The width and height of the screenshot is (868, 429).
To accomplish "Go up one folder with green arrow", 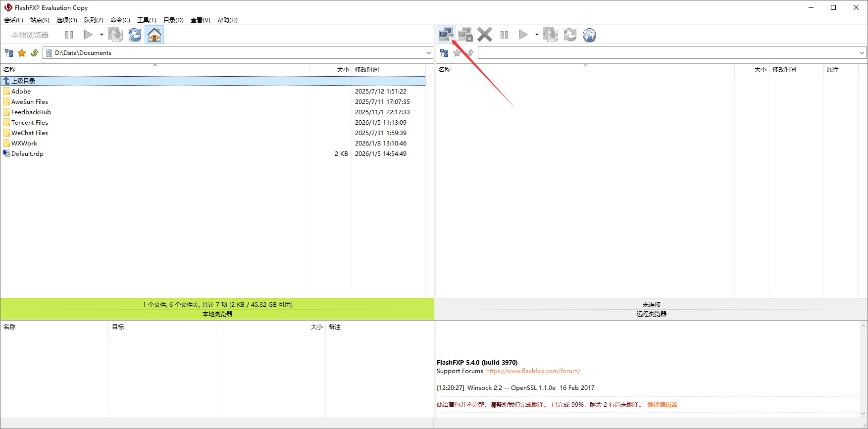I will 35,53.
